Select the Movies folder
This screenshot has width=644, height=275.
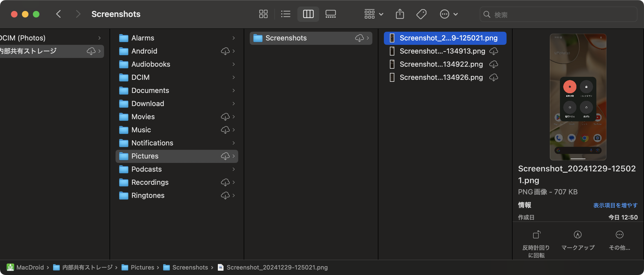point(143,117)
